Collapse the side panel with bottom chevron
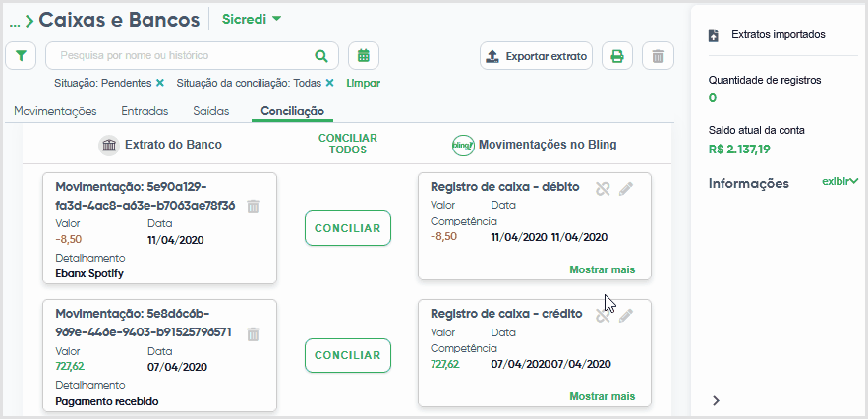 coord(716,400)
